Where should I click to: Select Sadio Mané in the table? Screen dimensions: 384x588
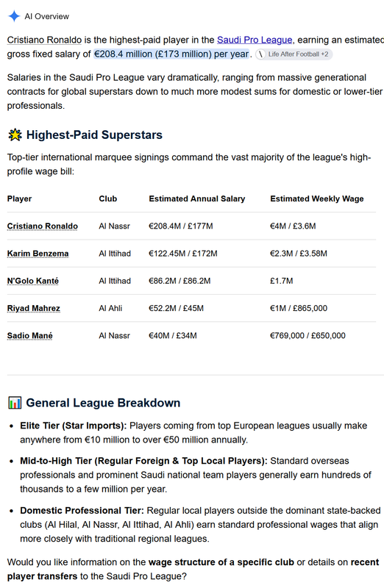29,336
